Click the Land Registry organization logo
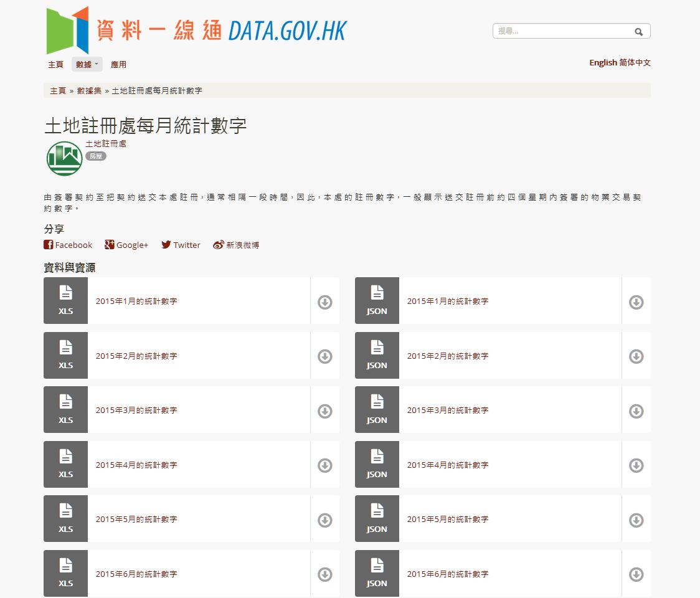 [64, 158]
